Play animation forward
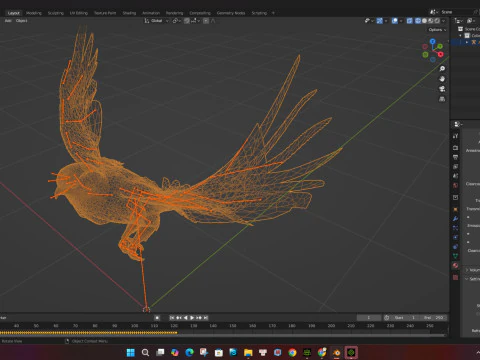Image resolution: width=480 pixels, height=360 pixels. click(x=192, y=318)
